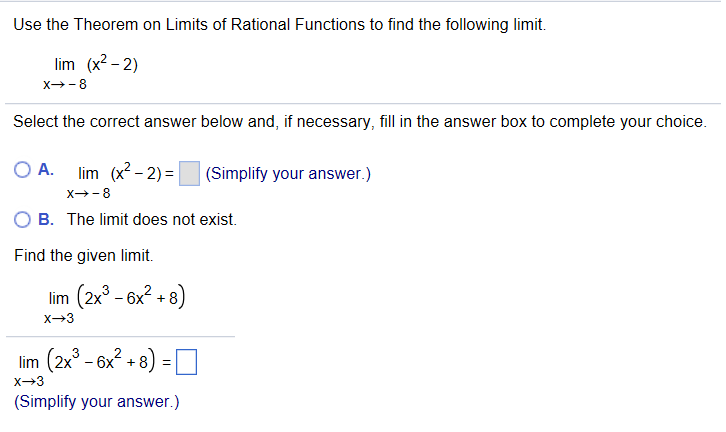This screenshot has width=726, height=432.
Task: Click 'Select the correct answer below' instruction
Action: (x=360, y=121)
